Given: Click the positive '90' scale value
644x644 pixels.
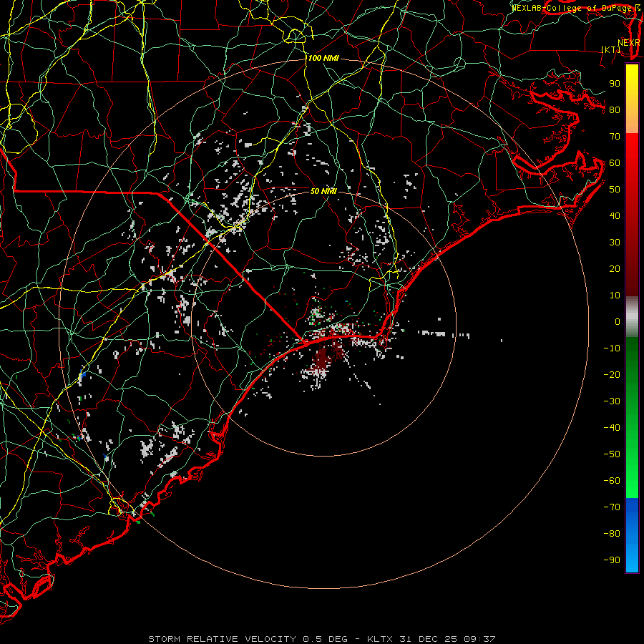Looking at the screenshot, I should click(x=615, y=84).
